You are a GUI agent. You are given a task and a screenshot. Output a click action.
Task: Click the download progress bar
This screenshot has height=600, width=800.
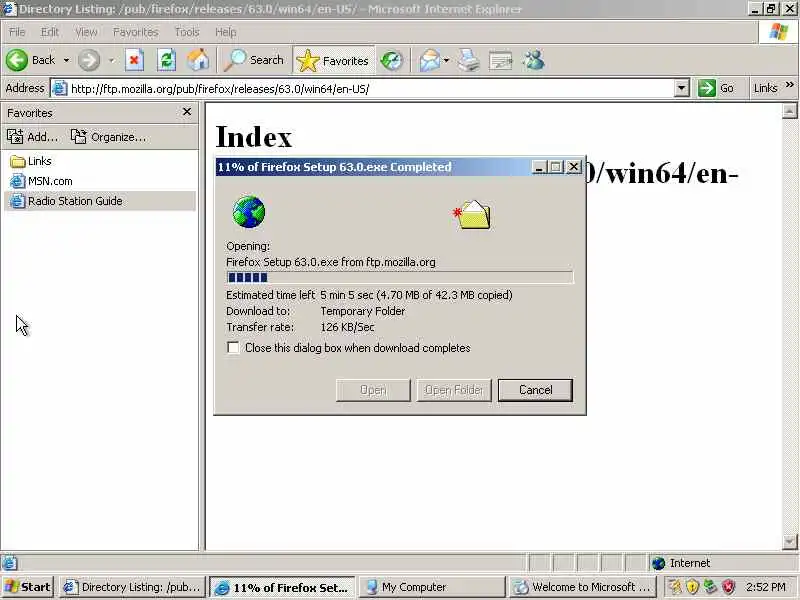coord(400,277)
